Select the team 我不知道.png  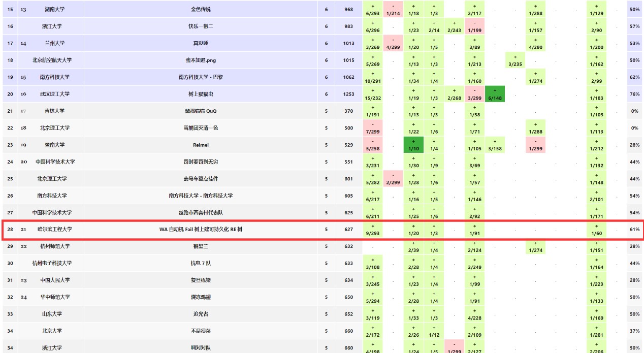click(201, 60)
